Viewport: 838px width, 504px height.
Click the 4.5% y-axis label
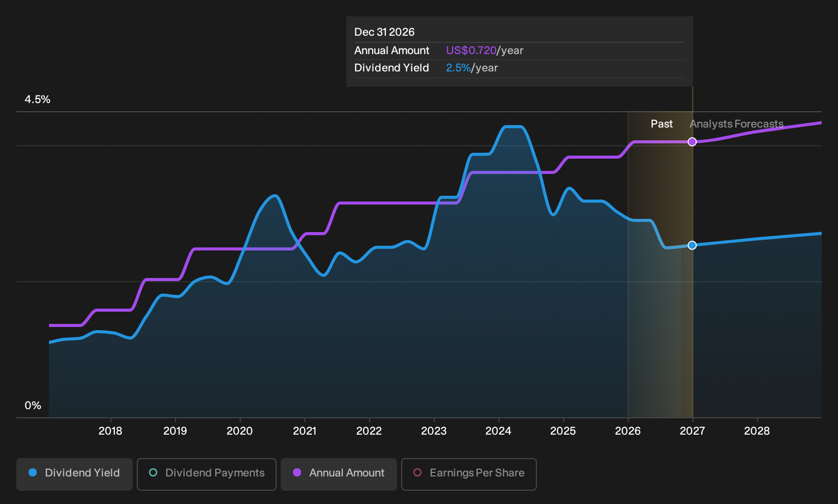coord(37,99)
